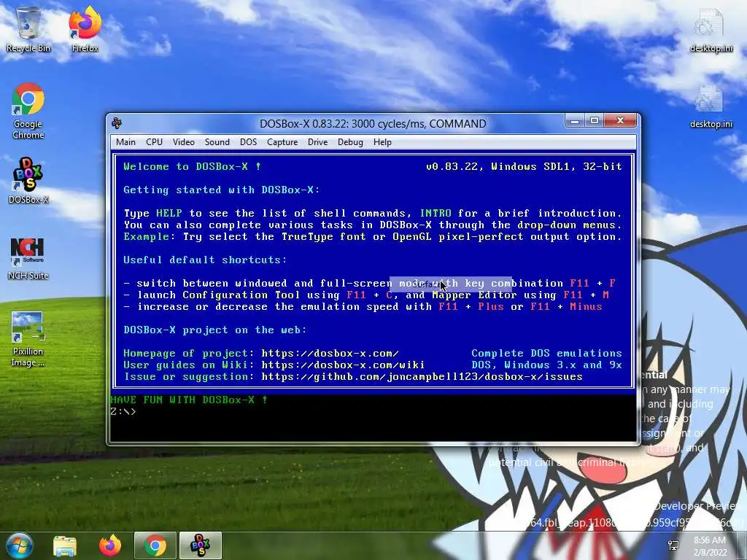Close the DOSBox-X window
This screenshot has width=747, height=560.
tap(620, 121)
